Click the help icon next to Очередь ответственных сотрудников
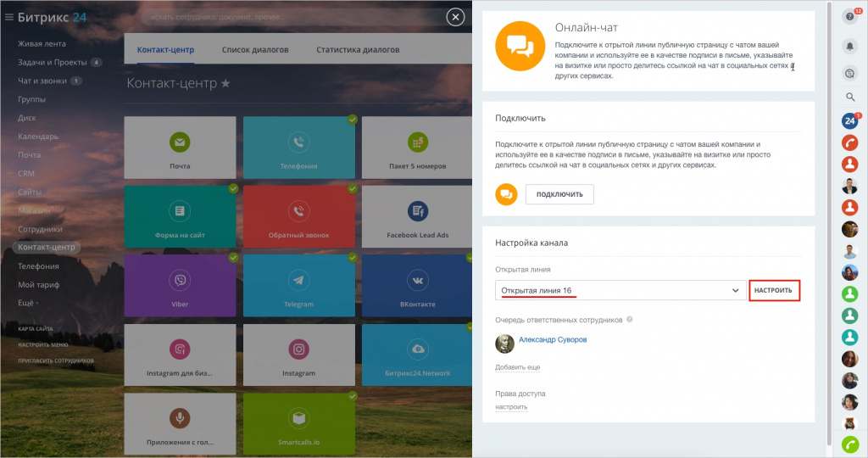The width and height of the screenshot is (868, 458). point(630,320)
